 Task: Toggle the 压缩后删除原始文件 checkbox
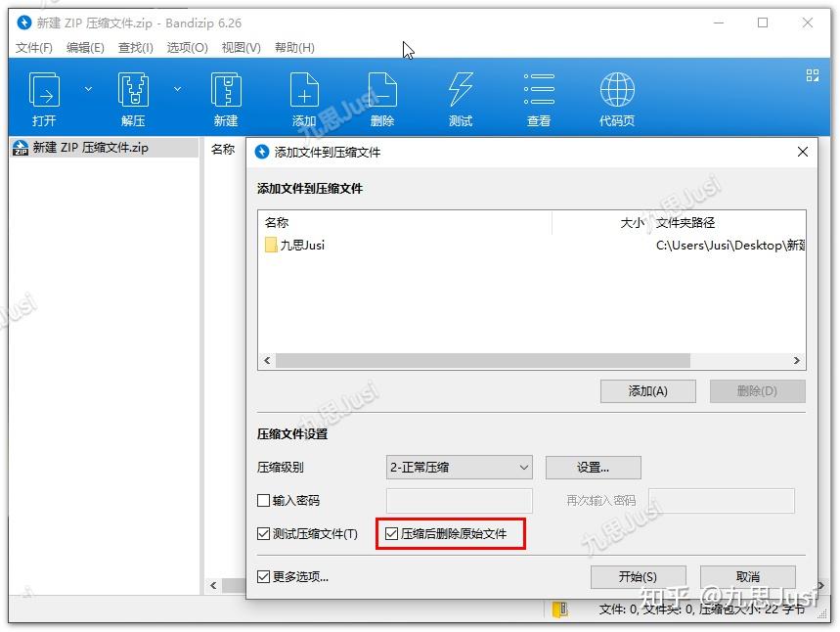(391, 533)
